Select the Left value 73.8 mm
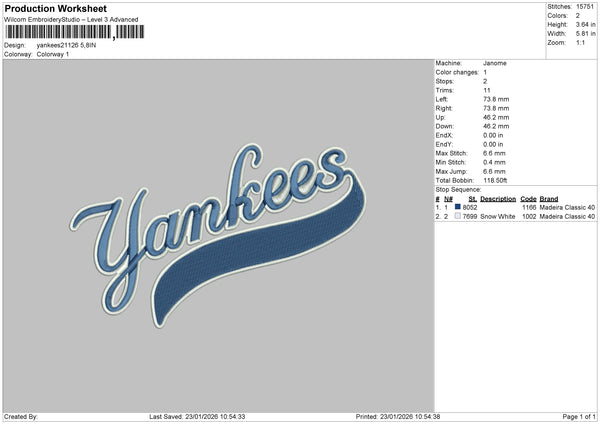 (x=496, y=99)
